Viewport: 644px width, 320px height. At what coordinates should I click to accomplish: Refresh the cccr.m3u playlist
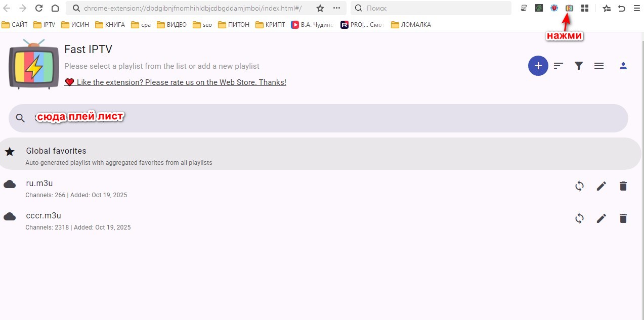coord(580,218)
